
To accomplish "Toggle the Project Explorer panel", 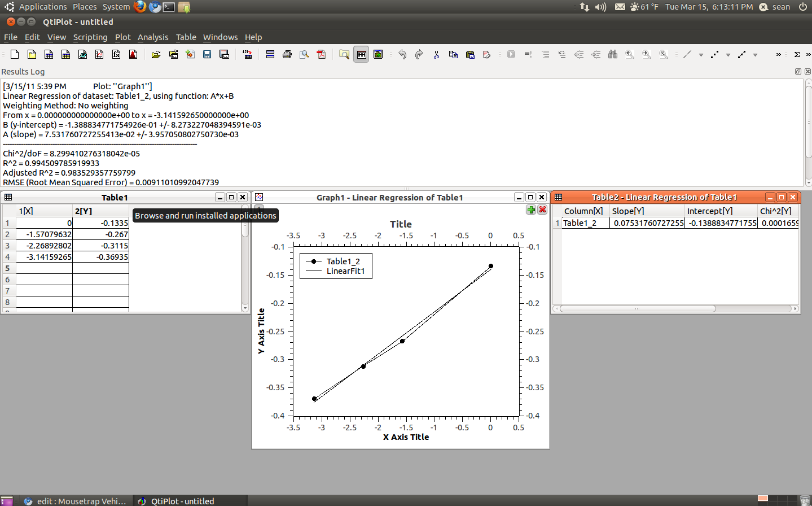I will [344, 54].
